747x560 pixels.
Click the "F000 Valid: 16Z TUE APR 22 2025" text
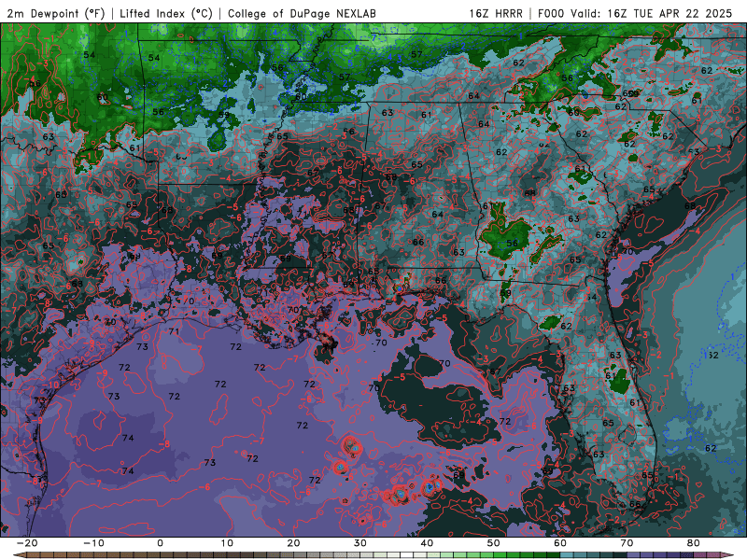635,13
